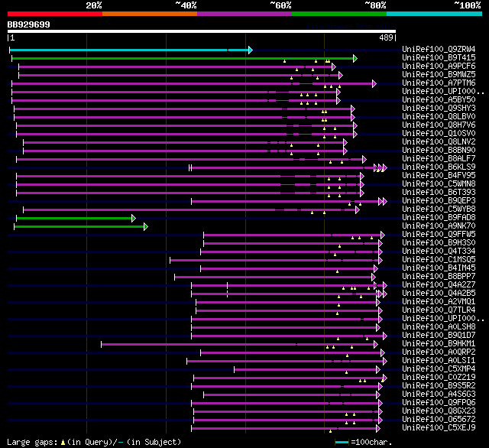489x448 pixels.
Task: Click the purple arrowhead of A7PTM6 alignment
Action: pyautogui.click(x=374, y=83)
